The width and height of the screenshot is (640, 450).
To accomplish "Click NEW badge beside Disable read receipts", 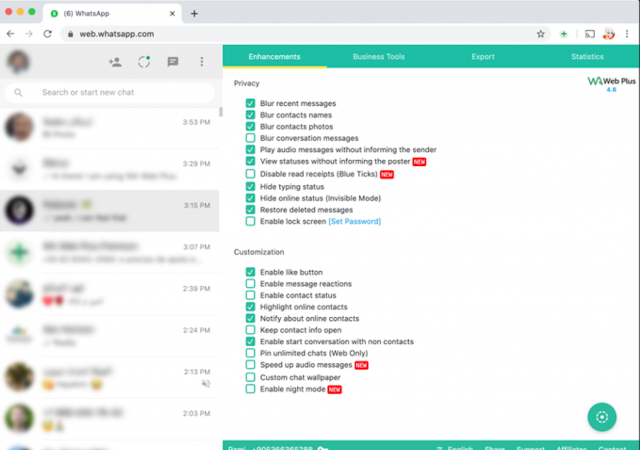I will (x=387, y=175).
